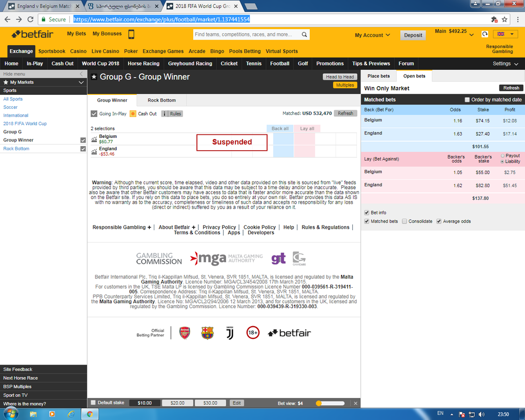525x420 pixels.
Task: Toggle the Going In-Play checkbox
Action: (94, 114)
